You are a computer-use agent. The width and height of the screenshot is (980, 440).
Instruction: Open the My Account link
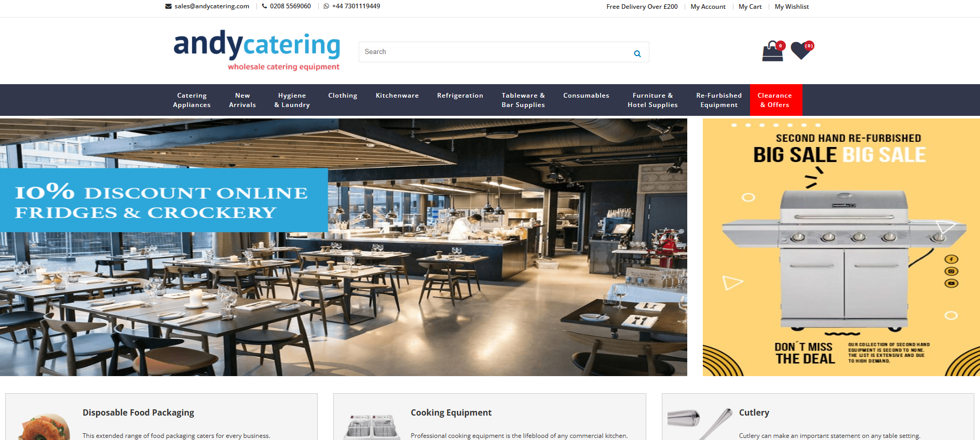[x=708, y=7]
